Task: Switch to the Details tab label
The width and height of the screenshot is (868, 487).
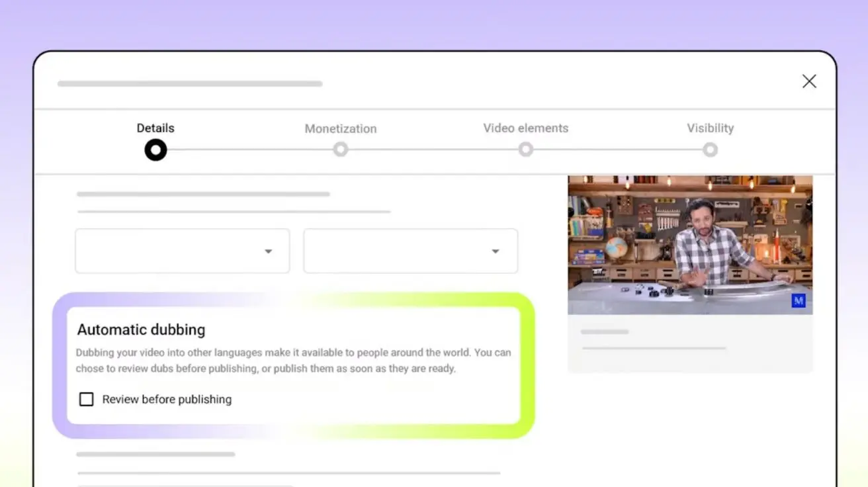Action: pos(155,128)
